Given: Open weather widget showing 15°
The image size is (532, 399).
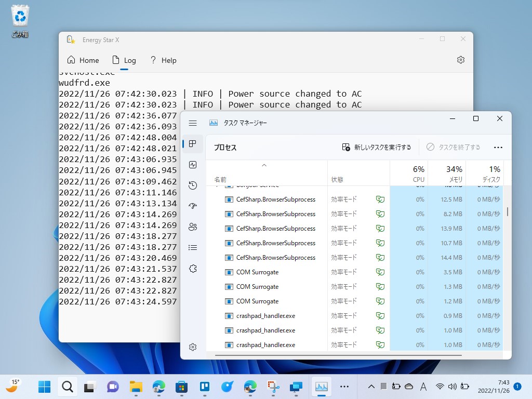Looking at the screenshot, I should coord(12,386).
